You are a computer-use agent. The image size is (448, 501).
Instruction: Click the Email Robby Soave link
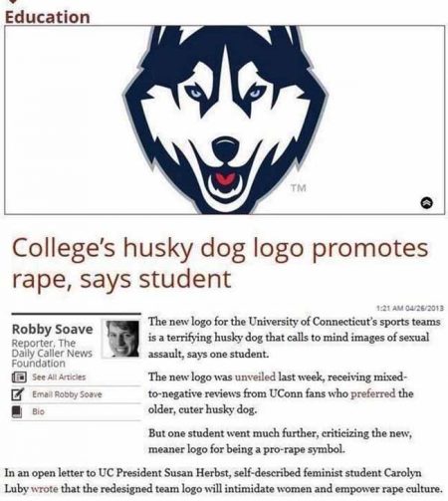point(67,394)
